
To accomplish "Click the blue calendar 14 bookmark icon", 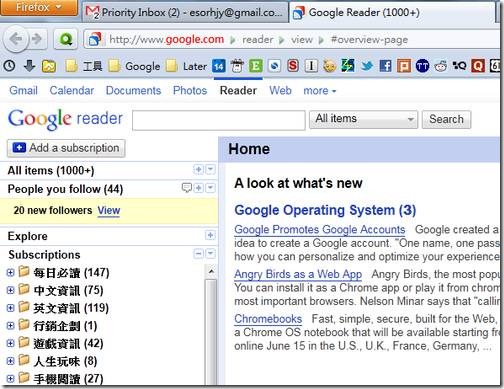I will (219, 66).
